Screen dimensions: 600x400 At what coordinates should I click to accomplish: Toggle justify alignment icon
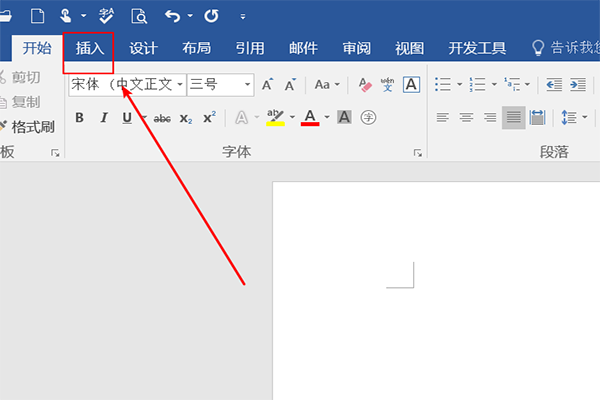pyautogui.click(x=514, y=117)
